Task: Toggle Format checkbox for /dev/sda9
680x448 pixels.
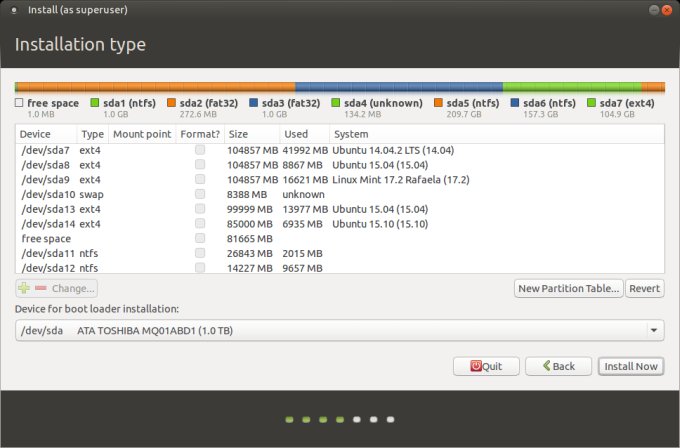Action: (x=200, y=180)
